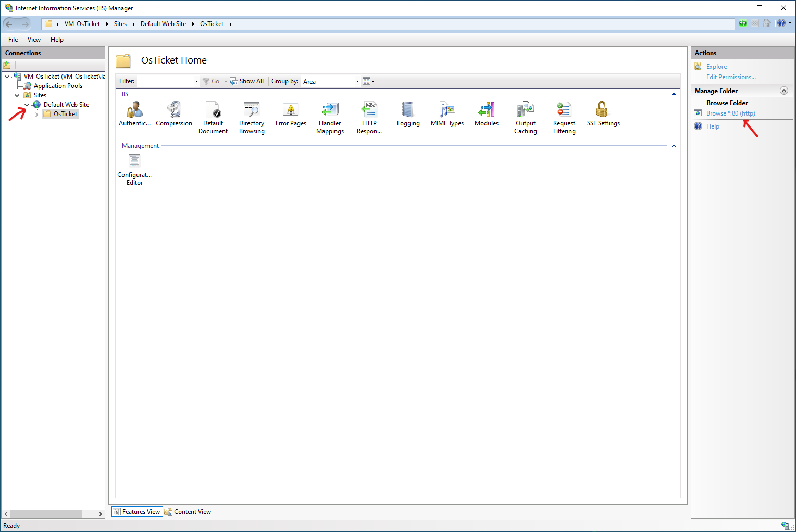796x532 pixels.
Task: Open the Request Filtering feature
Action: click(564, 118)
